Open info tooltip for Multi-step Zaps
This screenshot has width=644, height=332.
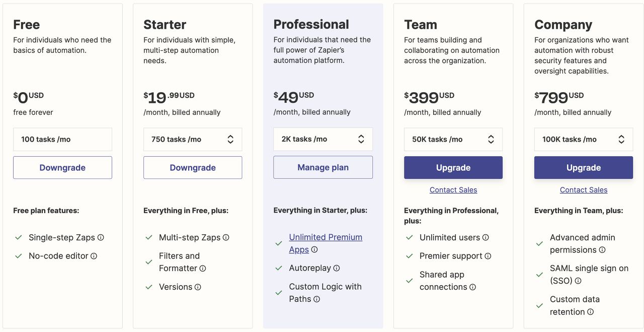226,238
